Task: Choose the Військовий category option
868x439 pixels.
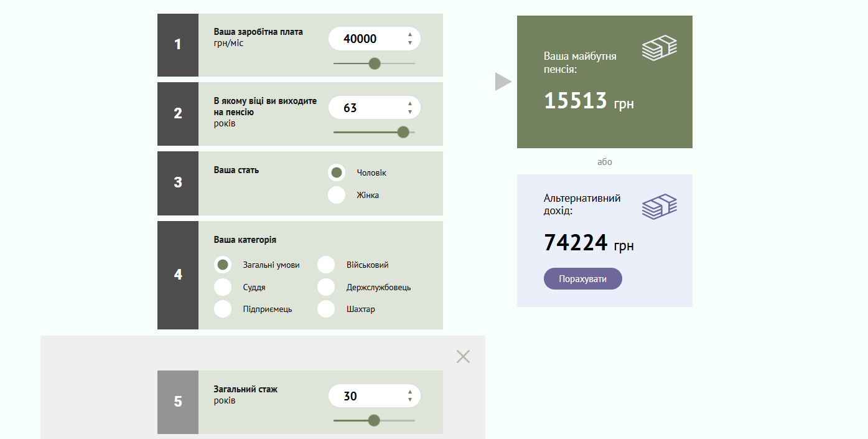Action: click(x=326, y=265)
